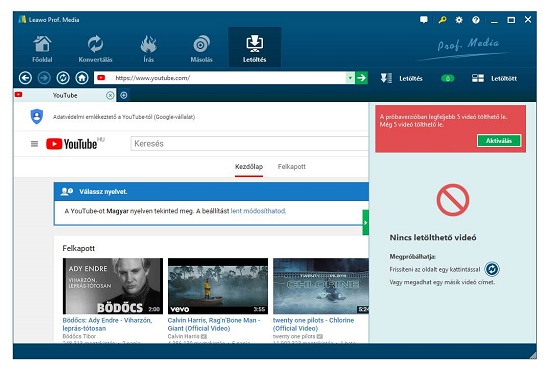Click Bödöcs: Ady Endre video title link
The height and width of the screenshot is (373, 550).
(x=107, y=324)
